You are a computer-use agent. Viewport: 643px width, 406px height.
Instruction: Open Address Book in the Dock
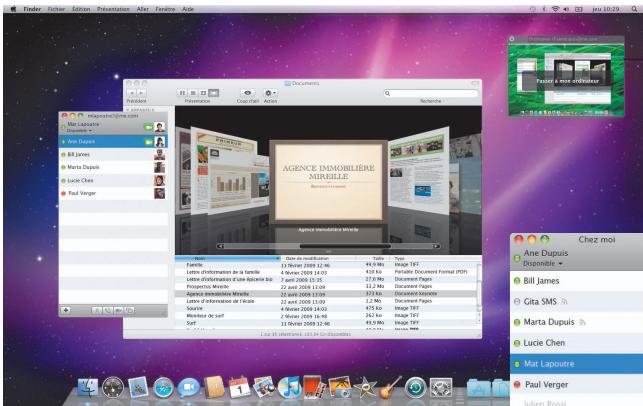[x=214, y=388]
